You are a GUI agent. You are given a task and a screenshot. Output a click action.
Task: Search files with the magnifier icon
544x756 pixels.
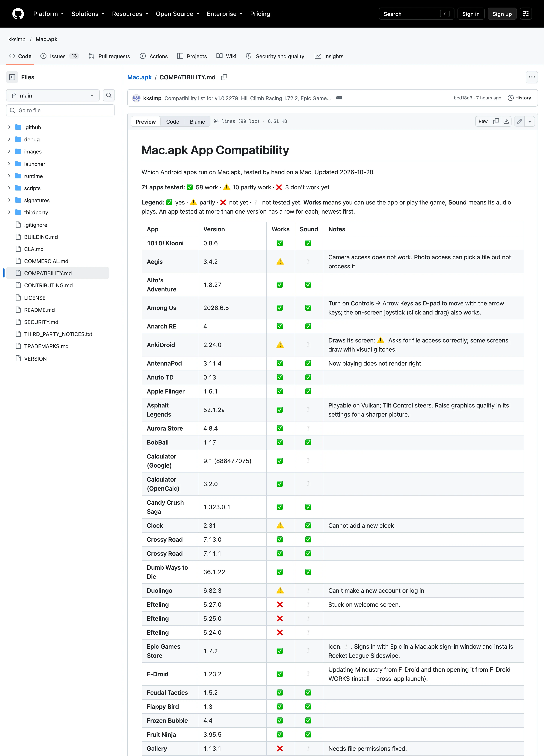tap(109, 95)
